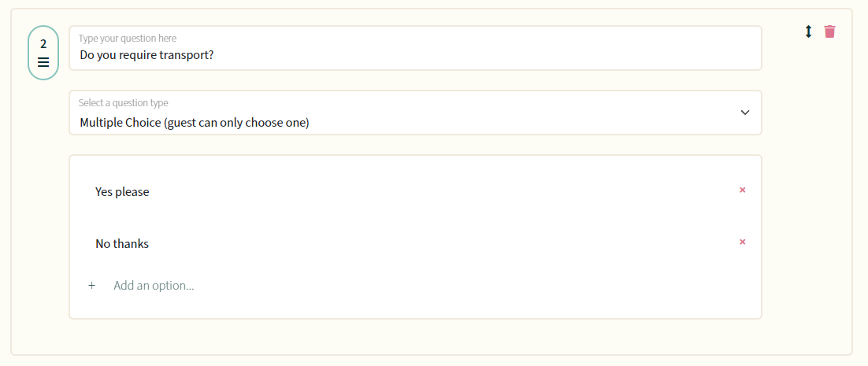This screenshot has width=868, height=366.
Task: Click the plus icon to add option
Action: [92, 285]
